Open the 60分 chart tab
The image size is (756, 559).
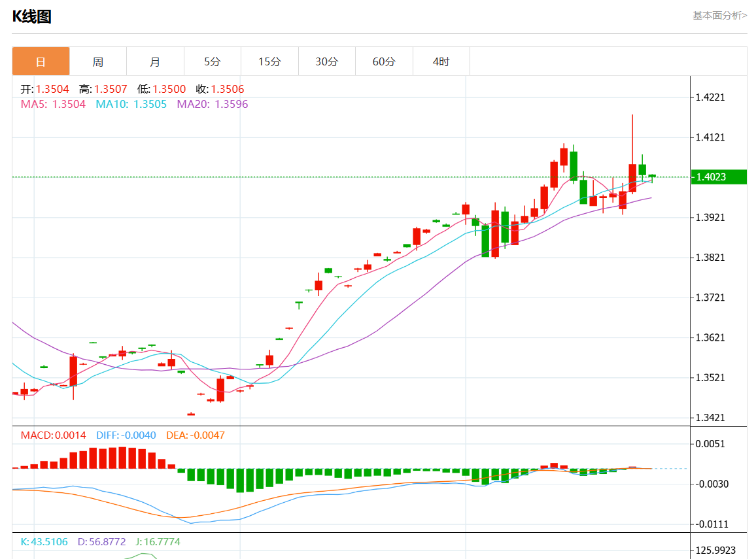point(384,61)
